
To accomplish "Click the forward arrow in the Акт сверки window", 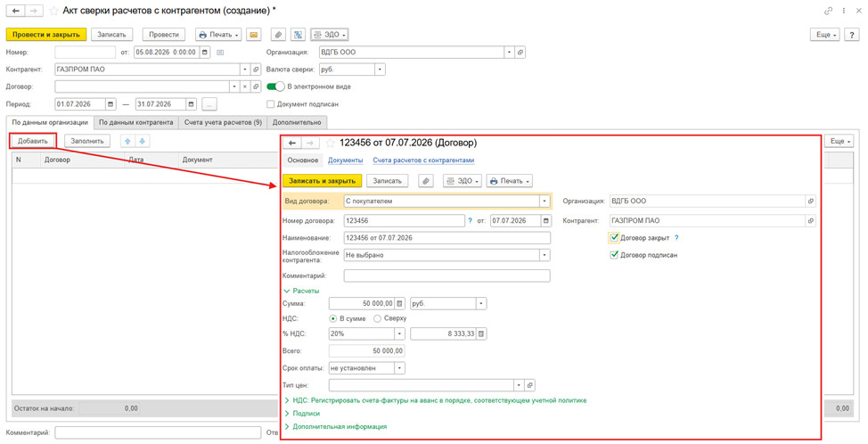I will point(34,11).
